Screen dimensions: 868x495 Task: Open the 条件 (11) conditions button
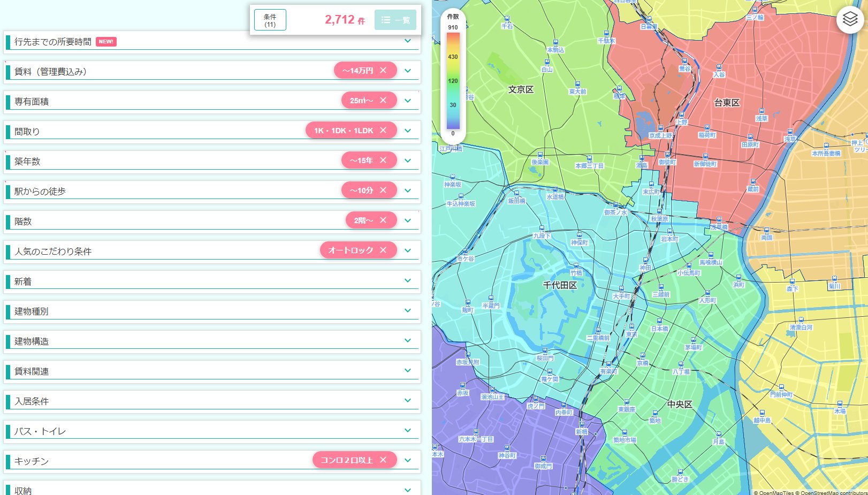tap(270, 20)
